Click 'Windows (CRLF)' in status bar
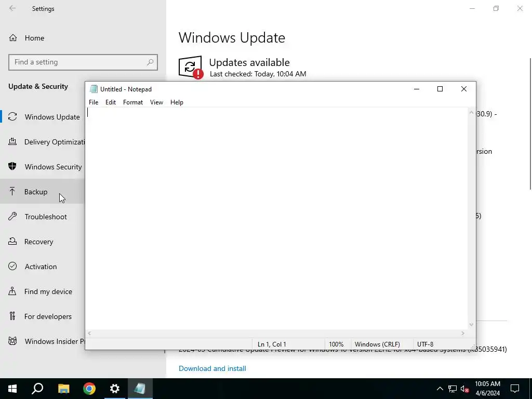Image resolution: width=532 pixels, height=399 pixels. 377,344
